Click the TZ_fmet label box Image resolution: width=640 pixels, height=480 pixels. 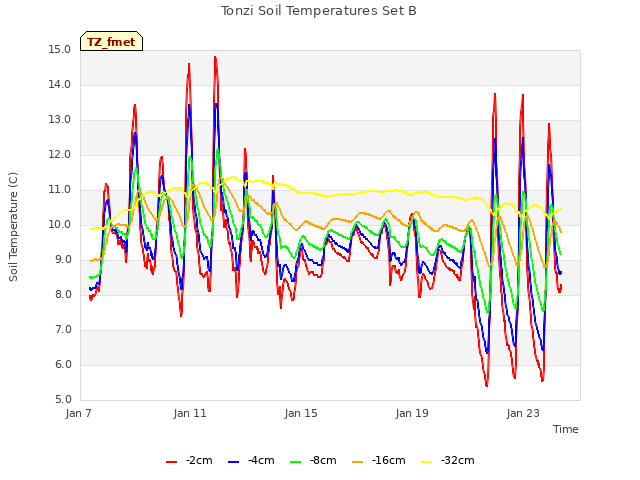tap(111, 41)
